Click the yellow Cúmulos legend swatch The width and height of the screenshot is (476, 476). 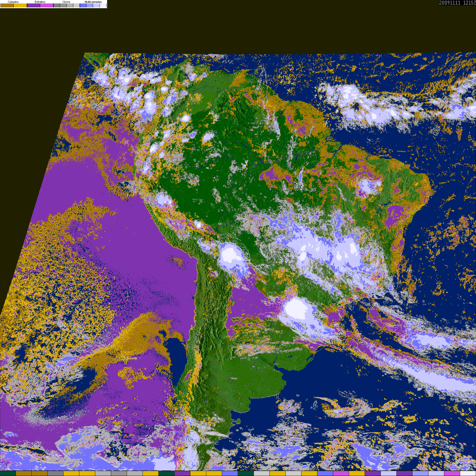pos(20,5)
